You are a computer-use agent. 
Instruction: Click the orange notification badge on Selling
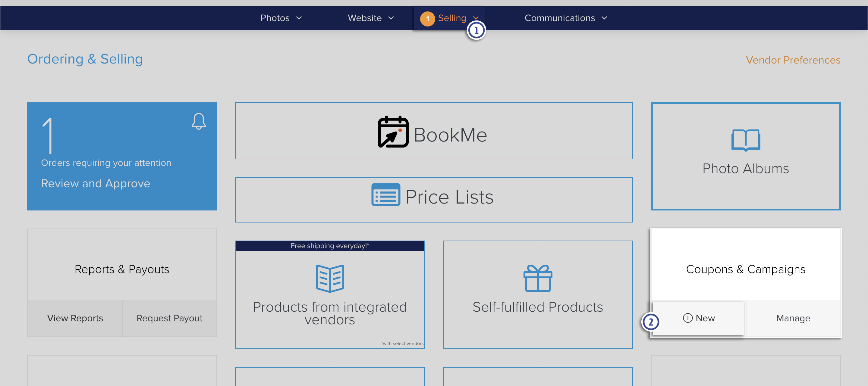(427, 18)
